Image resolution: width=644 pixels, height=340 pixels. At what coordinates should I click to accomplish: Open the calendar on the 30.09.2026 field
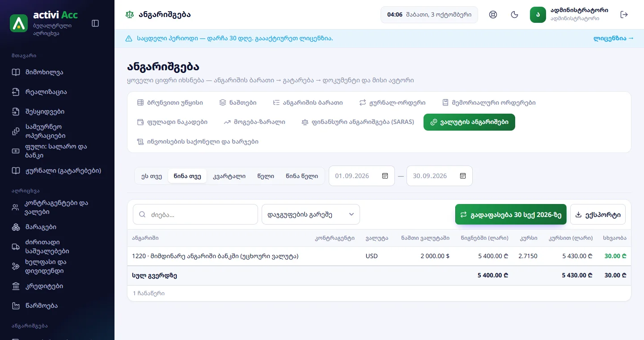[463, 176]
